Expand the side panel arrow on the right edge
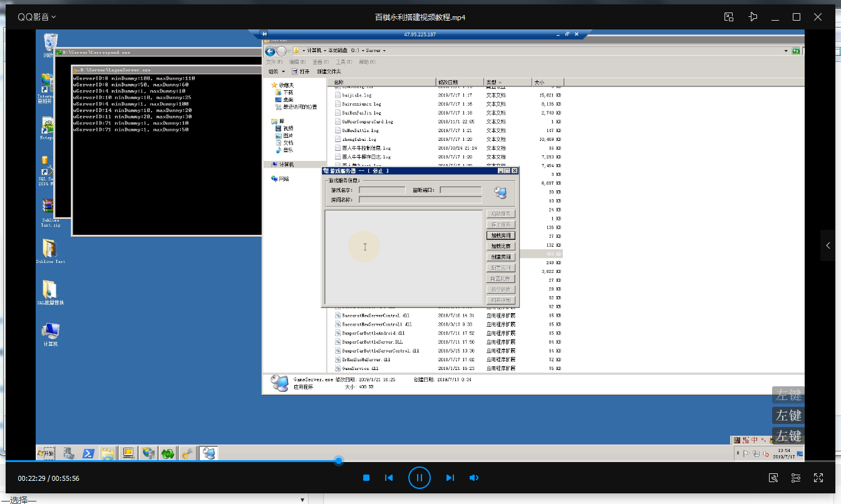The height and width of the screenshot is (504, 841). tap(828, 245)
